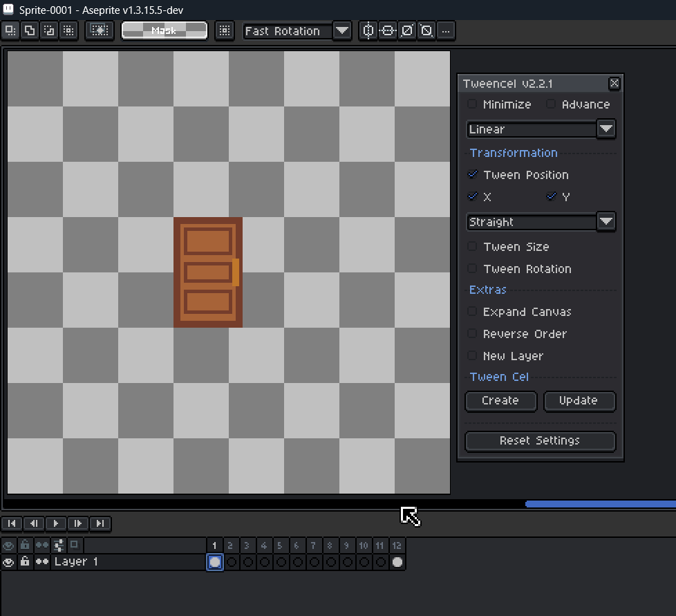
Task: Uncheck the Tween Position checkbox
Action: tap(473, 175)
